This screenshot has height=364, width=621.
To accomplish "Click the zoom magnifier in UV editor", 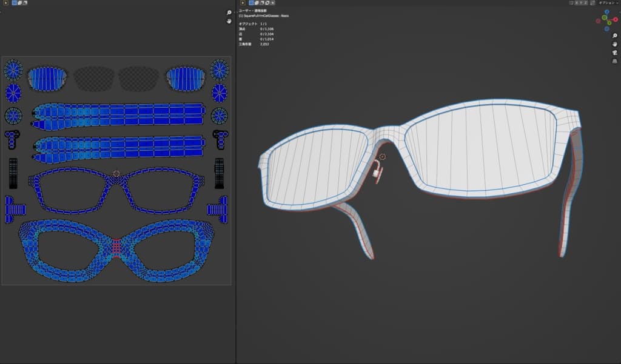I will tap(229, 13).
